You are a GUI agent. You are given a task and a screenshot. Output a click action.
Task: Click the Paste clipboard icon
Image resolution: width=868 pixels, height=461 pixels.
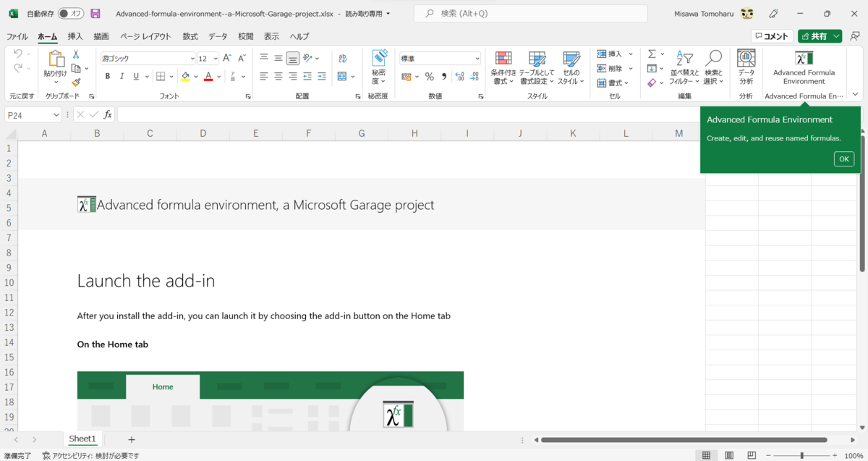(x=55, y=59)
